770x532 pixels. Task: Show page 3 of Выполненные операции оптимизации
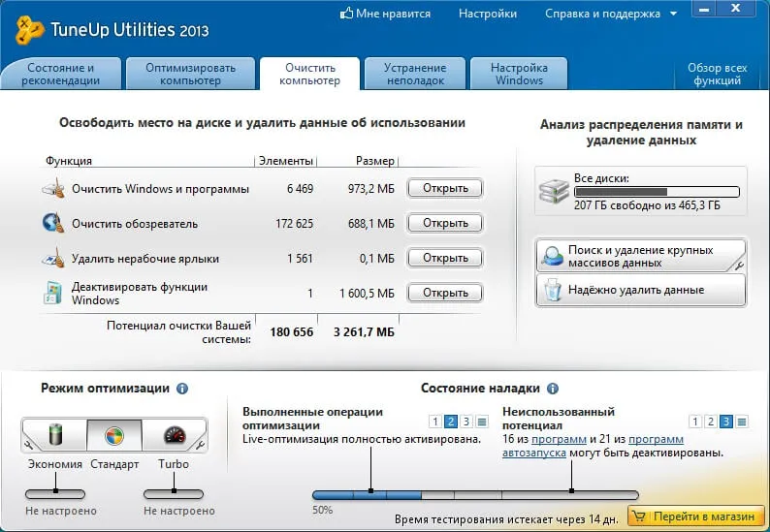coord(466,422)
